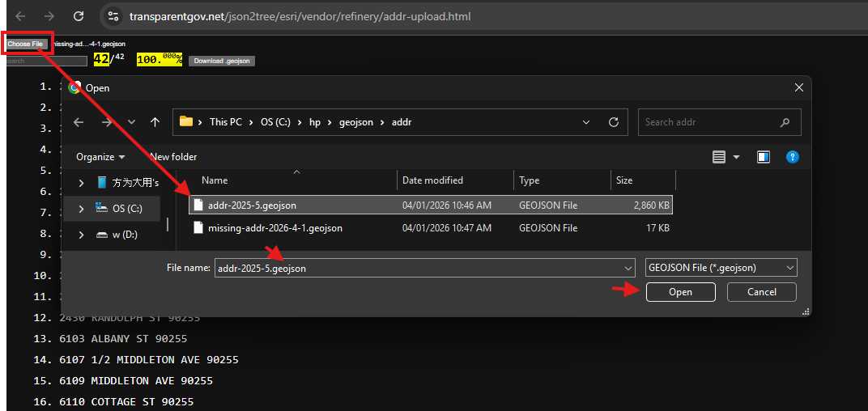Toggle the preview pane icon
Viewport: 868px width, 411px height.
click(x=763, y=157)
